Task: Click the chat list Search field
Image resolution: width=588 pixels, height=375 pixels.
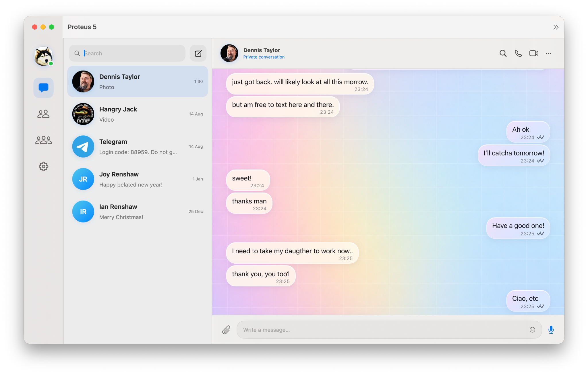Action: tap(127, 53)
